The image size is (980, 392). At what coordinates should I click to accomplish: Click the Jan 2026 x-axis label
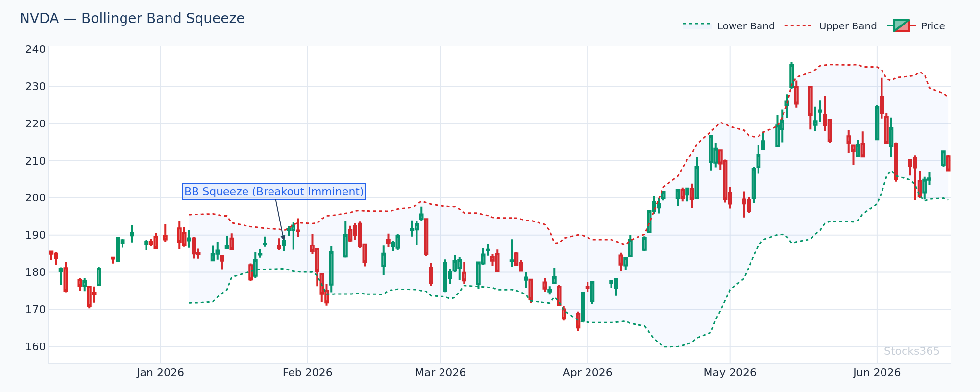click(x=160, y=373)
